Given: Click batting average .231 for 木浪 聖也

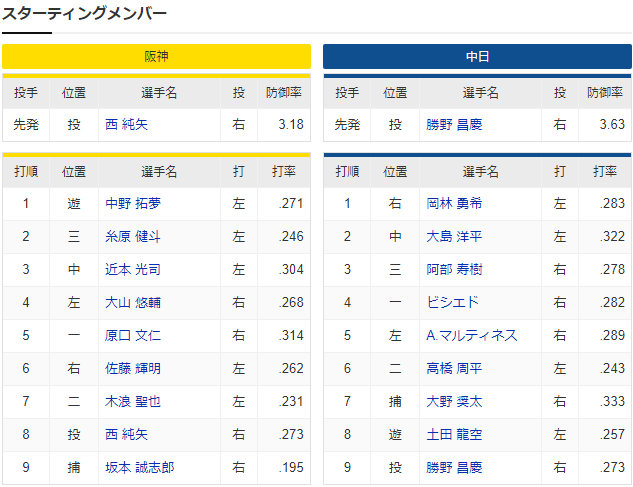Looking at the screenshot, I should pos(291,401).
